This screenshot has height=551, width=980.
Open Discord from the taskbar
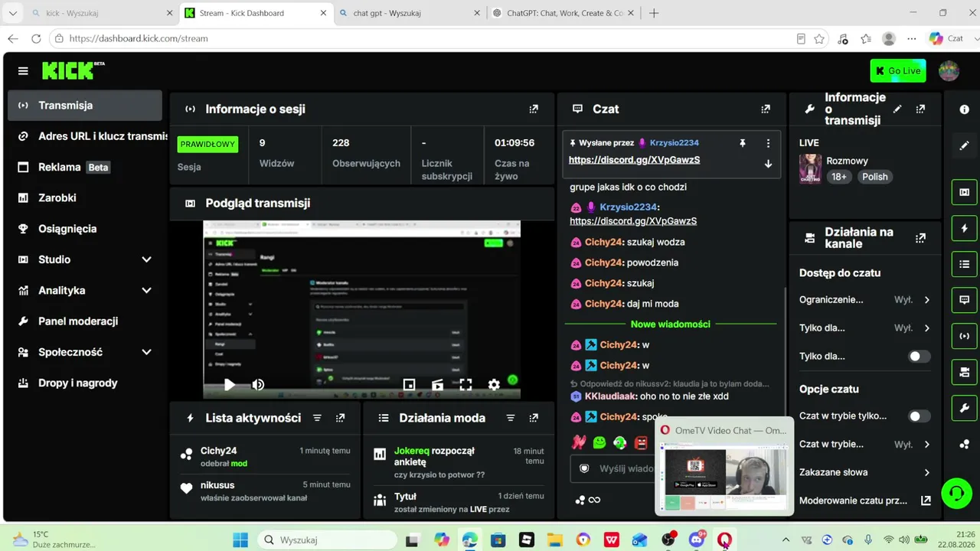click(696, 540)
